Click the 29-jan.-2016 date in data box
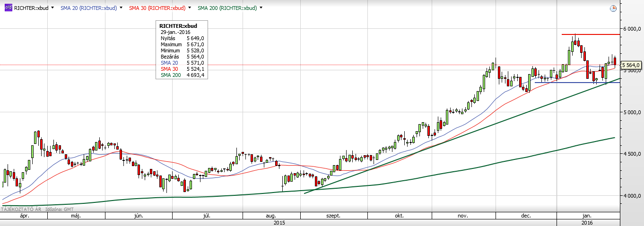This screenshot has height=226, width=644. pyautogui.click(x=175, y=32)
